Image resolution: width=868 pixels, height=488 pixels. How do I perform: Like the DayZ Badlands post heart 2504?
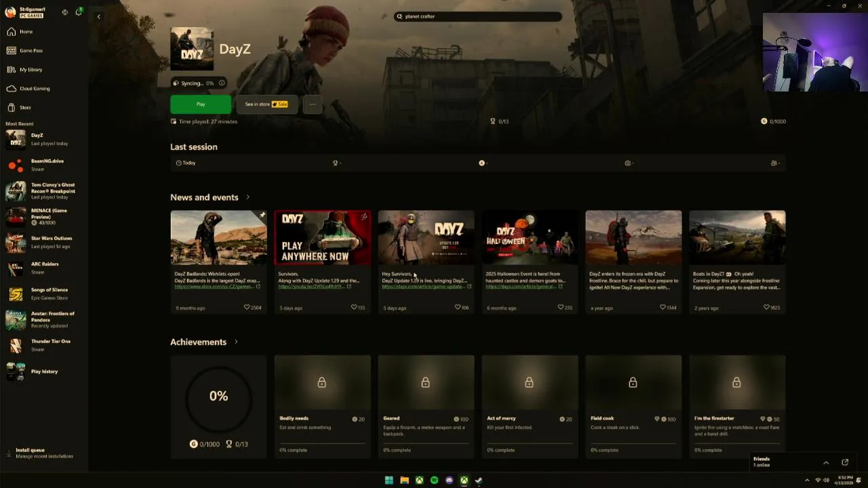[x=247, y=308]
